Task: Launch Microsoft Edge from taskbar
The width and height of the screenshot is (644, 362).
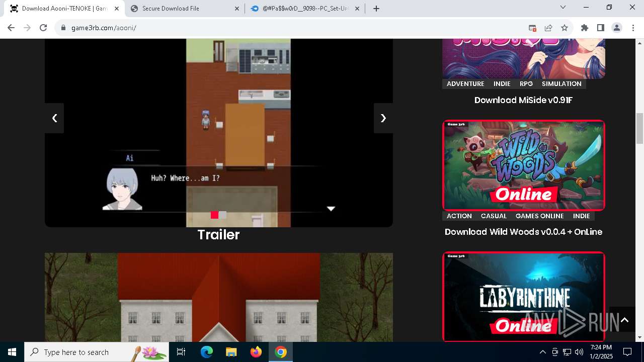Action: [207, 352]
